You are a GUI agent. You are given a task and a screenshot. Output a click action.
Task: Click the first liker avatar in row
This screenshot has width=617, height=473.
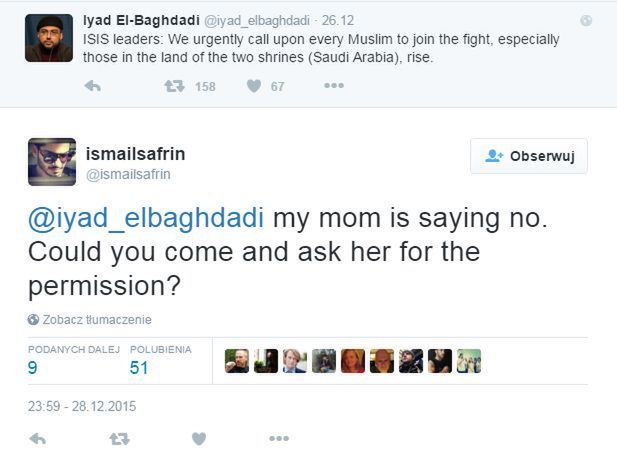point(237,361)
